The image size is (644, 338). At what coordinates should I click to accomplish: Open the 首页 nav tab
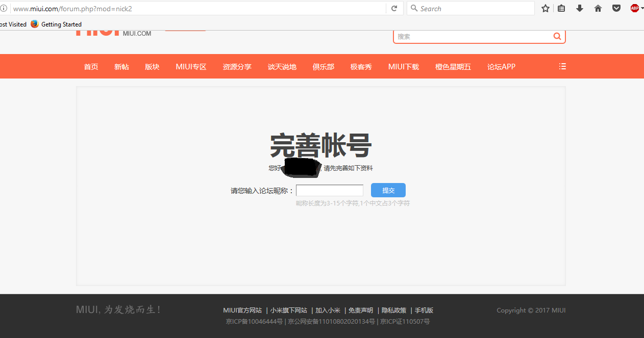tap(91, 67)
